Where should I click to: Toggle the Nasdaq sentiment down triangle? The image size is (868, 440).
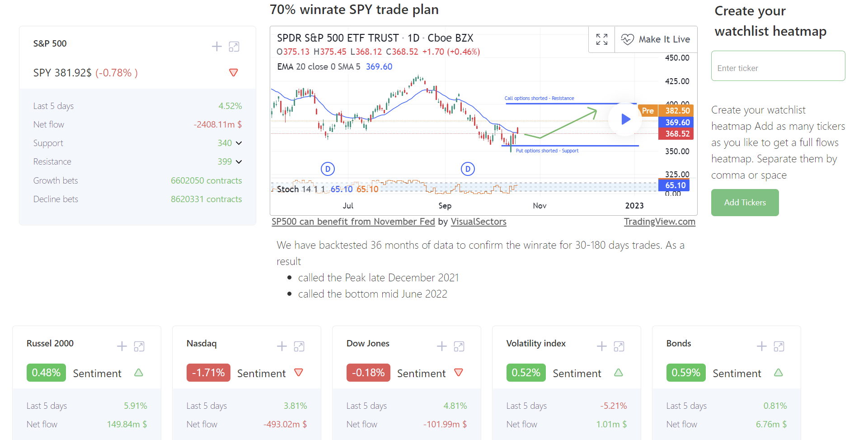[299, 373]
